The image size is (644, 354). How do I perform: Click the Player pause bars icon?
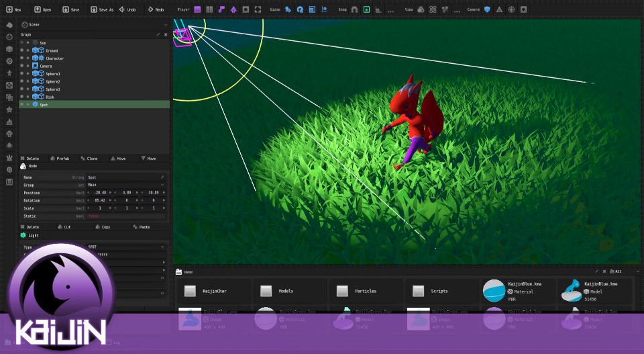click(x=209, y=9)
